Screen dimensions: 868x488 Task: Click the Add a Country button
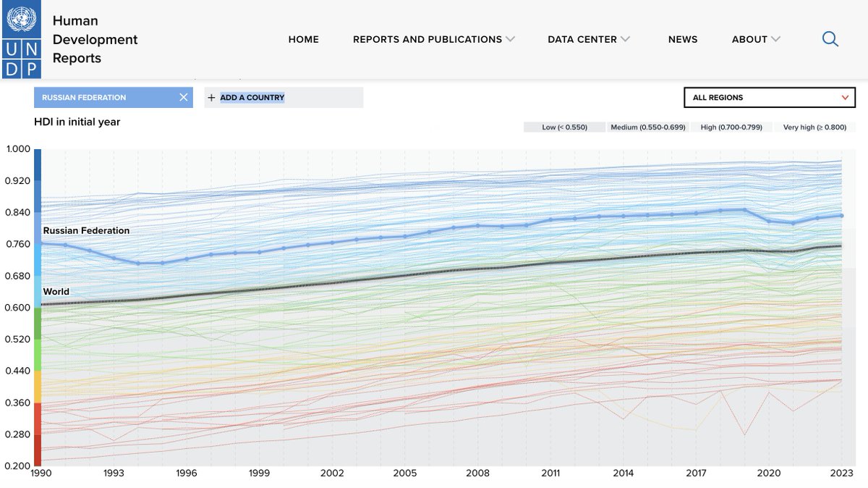pyautogui.click(x=284, y=98)
